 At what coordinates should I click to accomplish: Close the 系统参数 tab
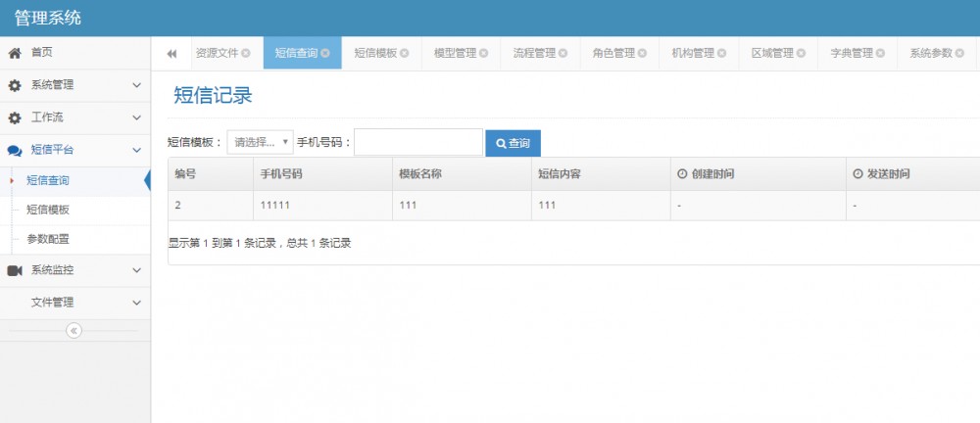(x=960, y=53)
